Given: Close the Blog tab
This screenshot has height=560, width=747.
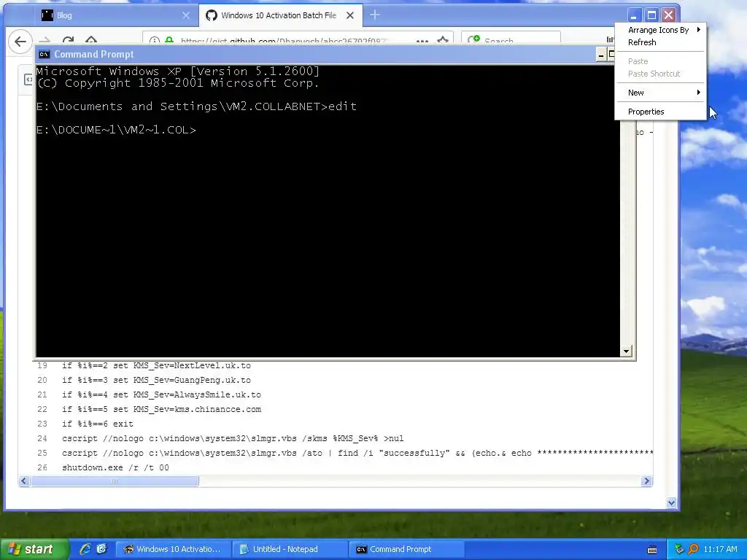Looking at the screenshot, I should tap(186, 15).
